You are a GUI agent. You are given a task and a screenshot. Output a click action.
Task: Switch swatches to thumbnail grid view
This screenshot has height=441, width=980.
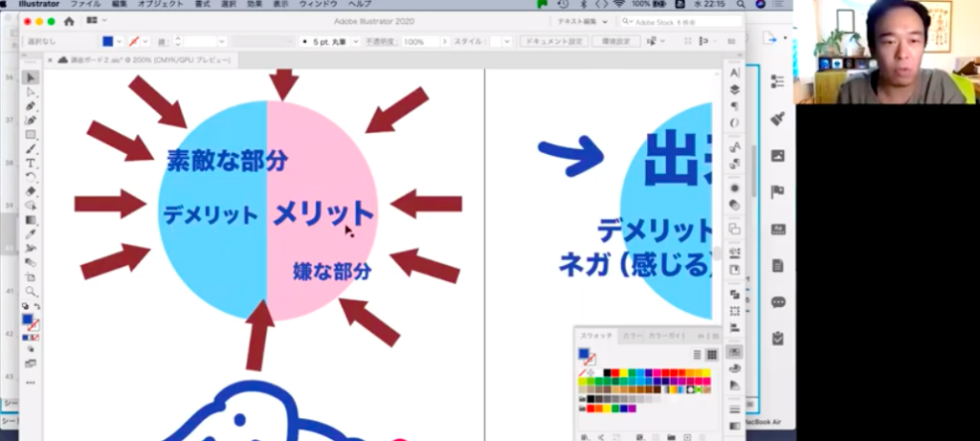click(x=709, y=354)
